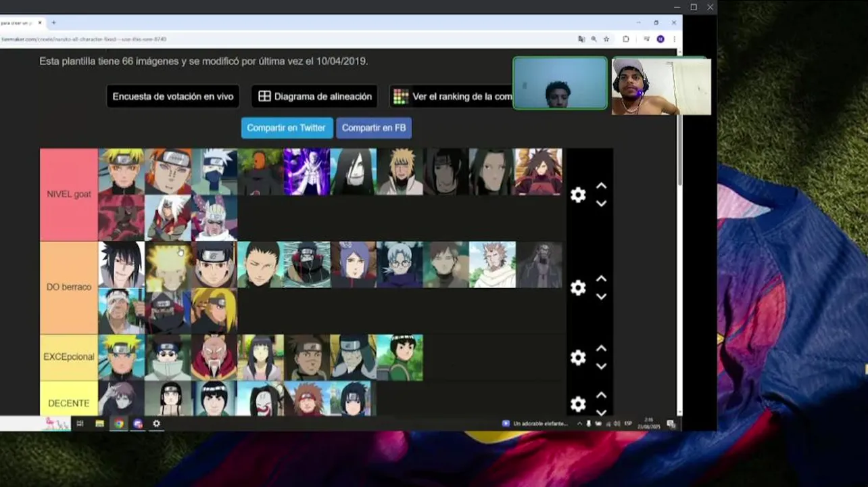Open Settings gear on taskbar
Screen dimensions: 868x487
pyautogui.click(x=156, y=423)
